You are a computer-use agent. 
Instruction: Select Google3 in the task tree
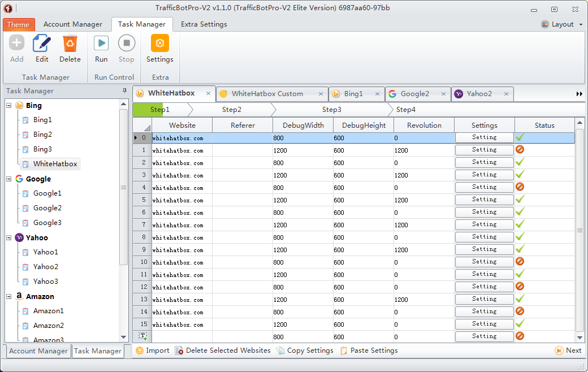point(47,223)
